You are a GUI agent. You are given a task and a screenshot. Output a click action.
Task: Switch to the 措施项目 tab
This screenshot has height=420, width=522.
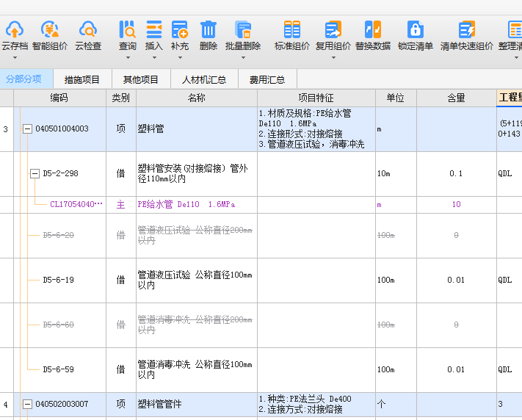pyautogui.click(x=82, y=79)
